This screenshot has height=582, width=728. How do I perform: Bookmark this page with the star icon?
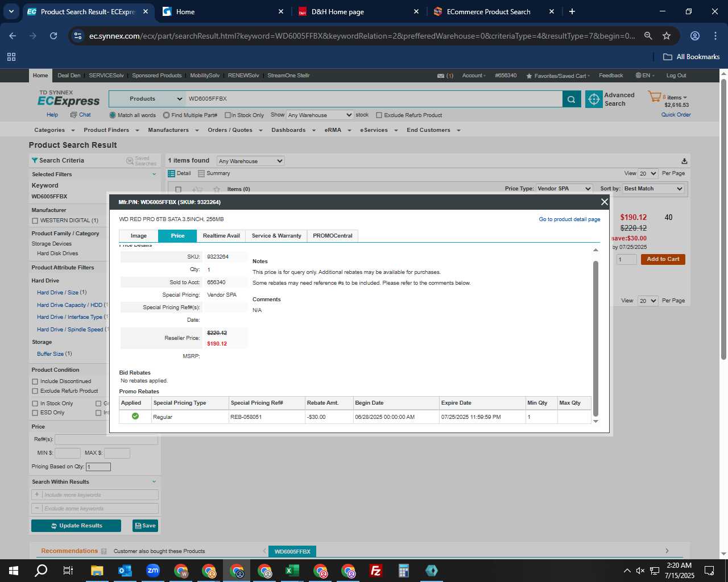[667, 36]
